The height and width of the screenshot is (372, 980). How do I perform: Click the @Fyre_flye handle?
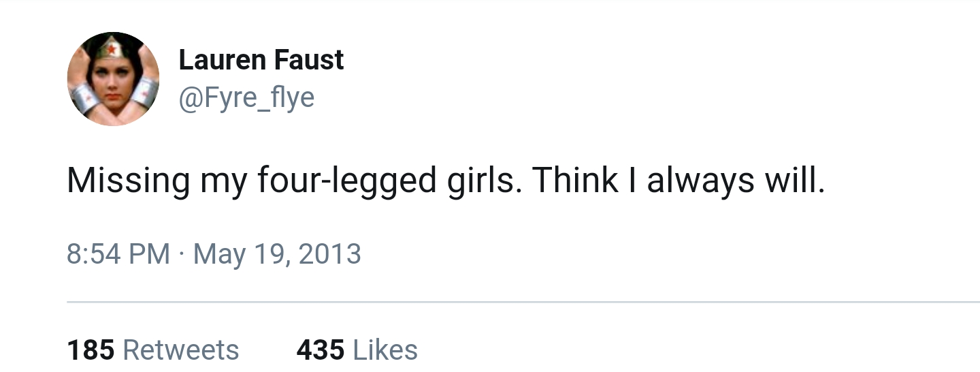pos(246,98)
